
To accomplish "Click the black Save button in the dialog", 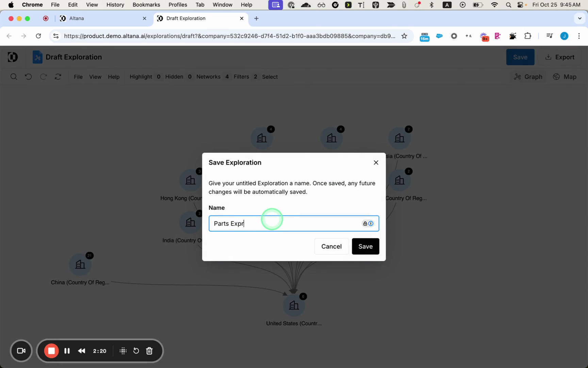I will point(365,246).
